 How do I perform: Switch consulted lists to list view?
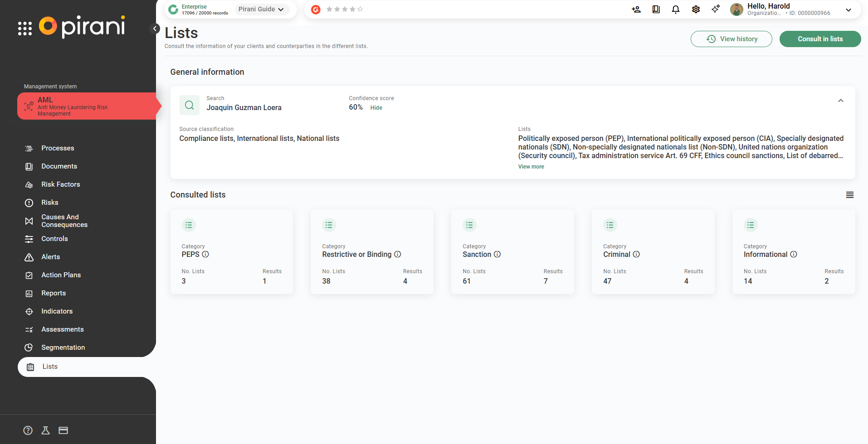(x=849, y=195)
